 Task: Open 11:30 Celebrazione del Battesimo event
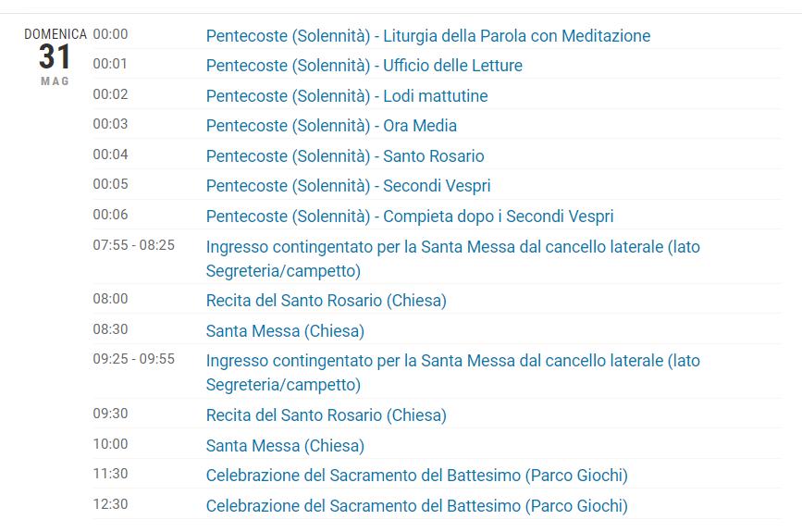click(417, 476)
